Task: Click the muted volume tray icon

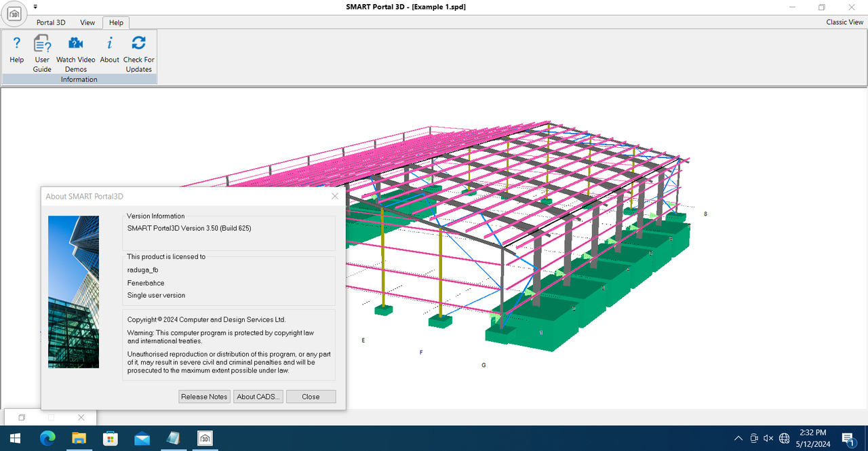Action: tap(769, 439)
